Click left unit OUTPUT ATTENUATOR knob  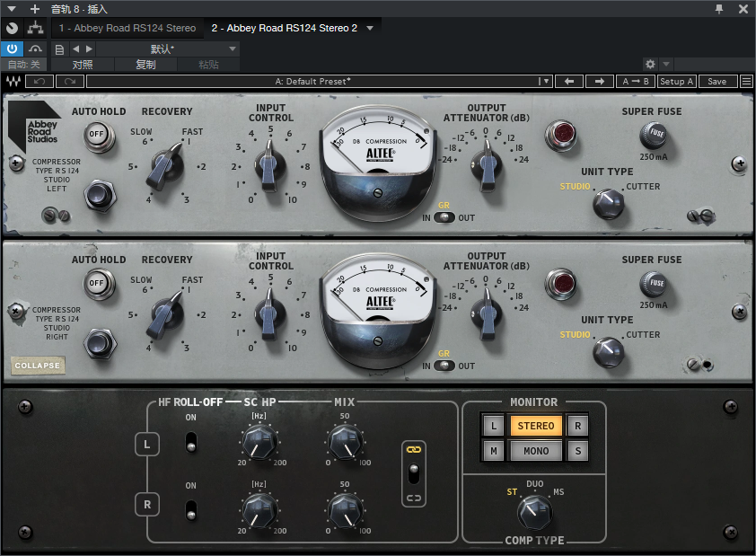[x=487, y=165]
